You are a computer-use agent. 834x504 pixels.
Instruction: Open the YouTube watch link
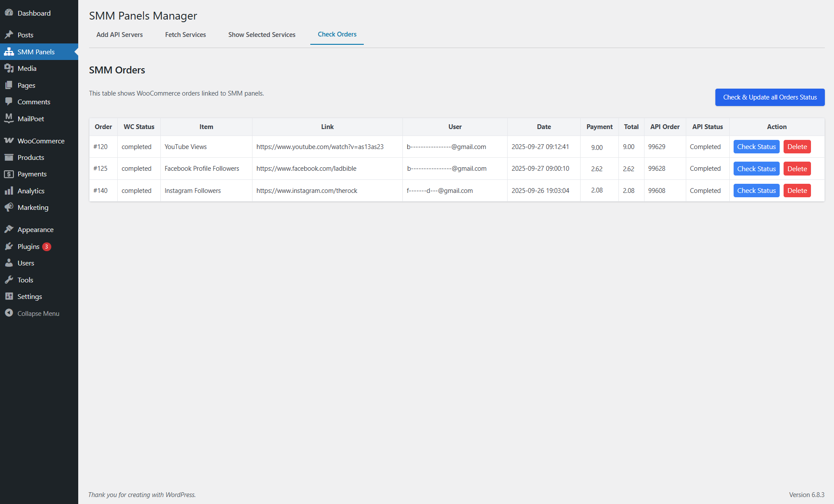(320, 147)
